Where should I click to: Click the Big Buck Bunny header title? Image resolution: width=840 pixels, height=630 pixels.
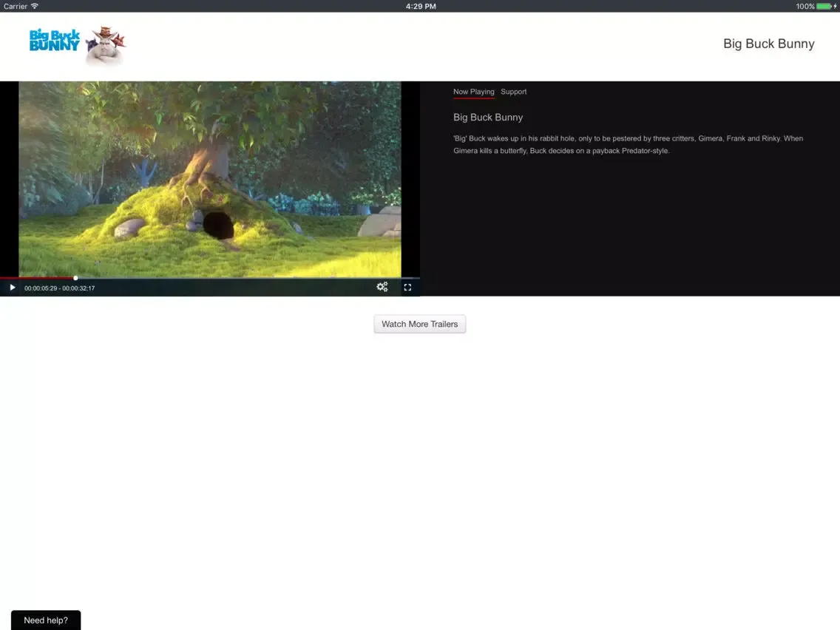tap(769, 44)
